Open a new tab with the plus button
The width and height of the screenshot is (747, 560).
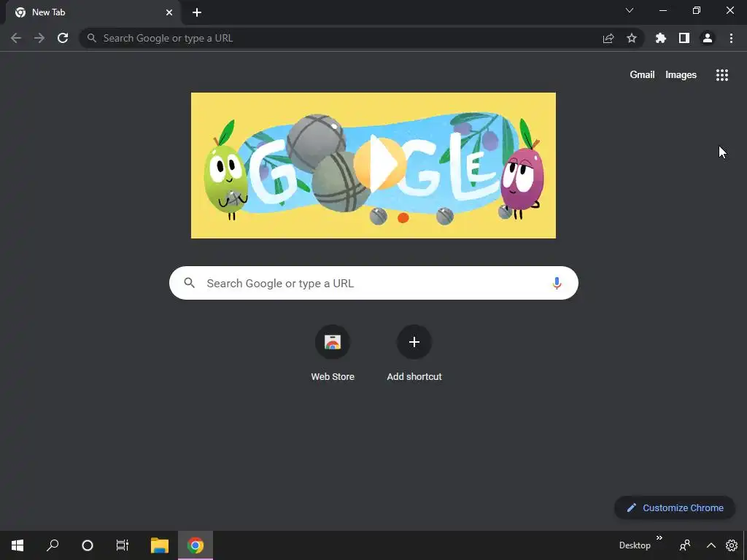tap(197, 12)
